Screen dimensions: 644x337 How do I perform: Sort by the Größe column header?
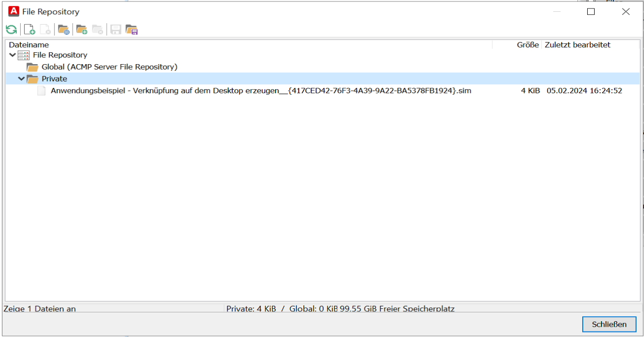coord(527,44)
